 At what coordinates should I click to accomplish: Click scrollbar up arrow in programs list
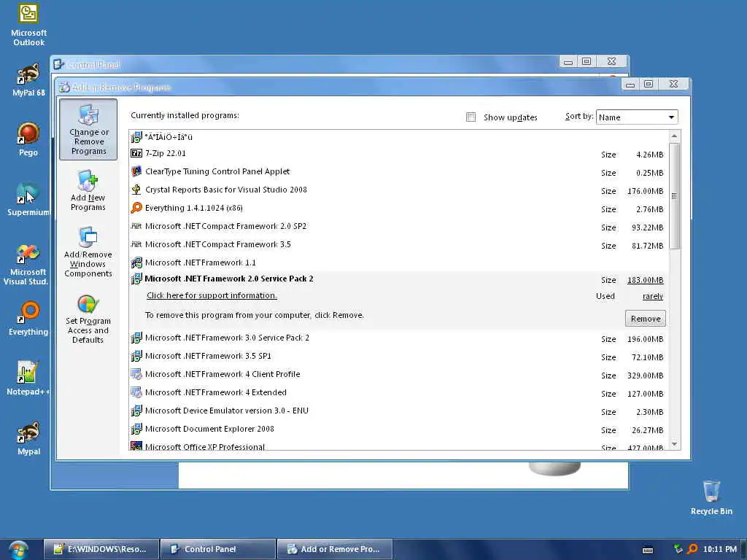pos(674,136)
